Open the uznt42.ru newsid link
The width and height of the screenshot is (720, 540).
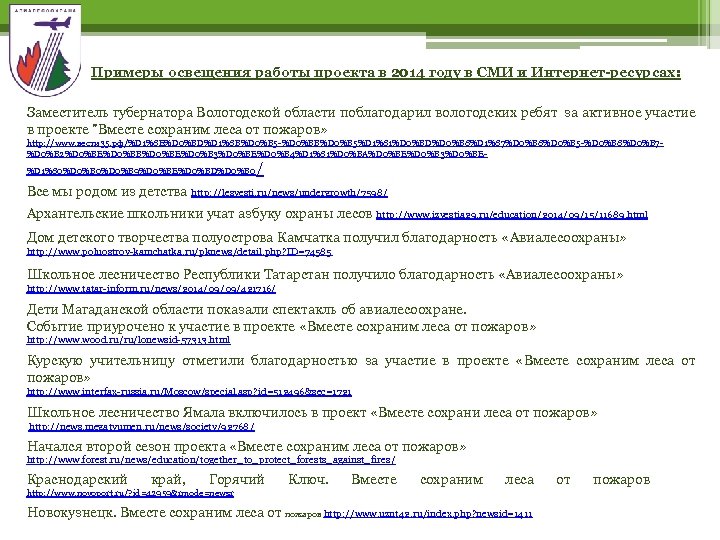428,514
